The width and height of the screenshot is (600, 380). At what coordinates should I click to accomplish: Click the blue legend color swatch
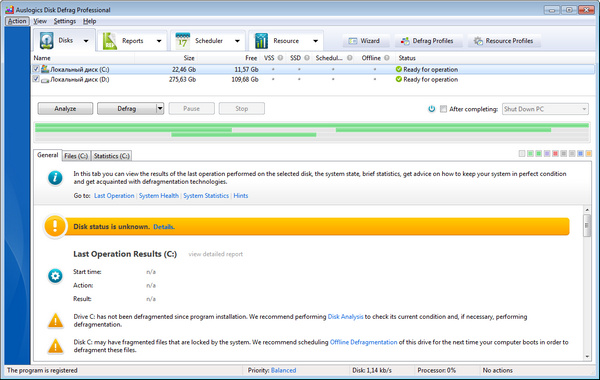tap(580, 153)
